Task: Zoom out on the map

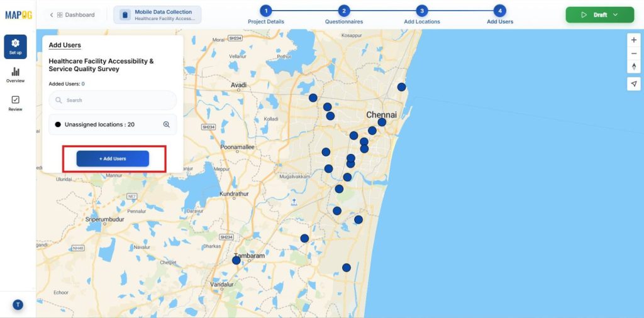Action: coord(633,53)
